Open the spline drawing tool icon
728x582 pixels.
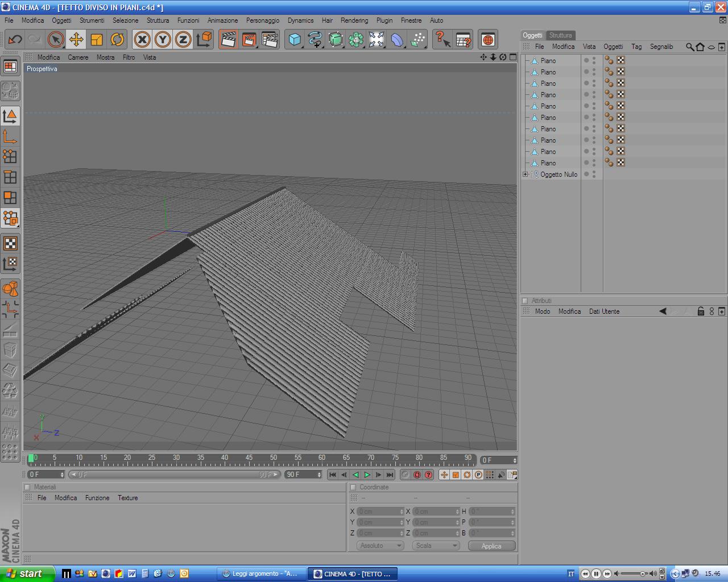point(315,39)
